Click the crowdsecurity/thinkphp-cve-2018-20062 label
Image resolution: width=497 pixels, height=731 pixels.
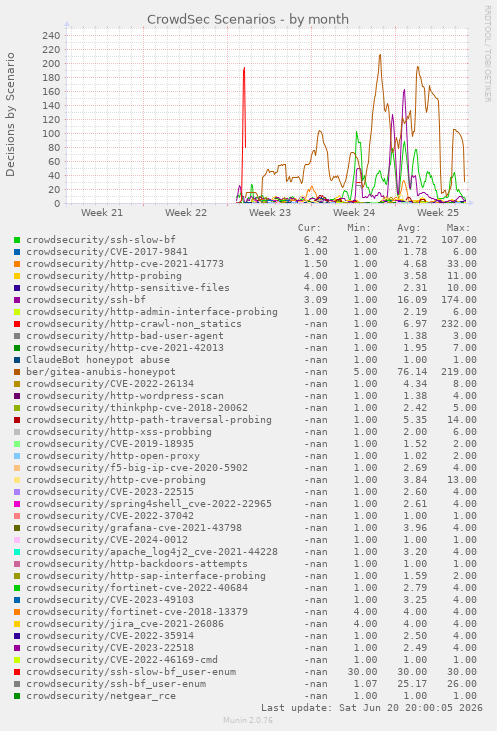click(x=137, y=408)
